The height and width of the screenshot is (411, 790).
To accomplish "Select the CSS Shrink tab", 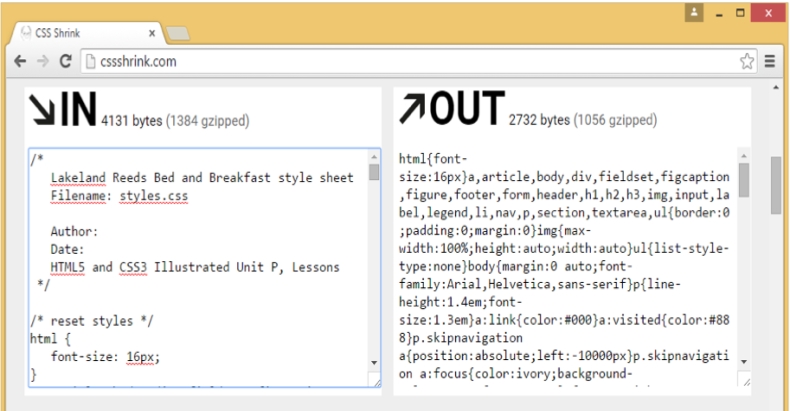I will click(86, 33).
